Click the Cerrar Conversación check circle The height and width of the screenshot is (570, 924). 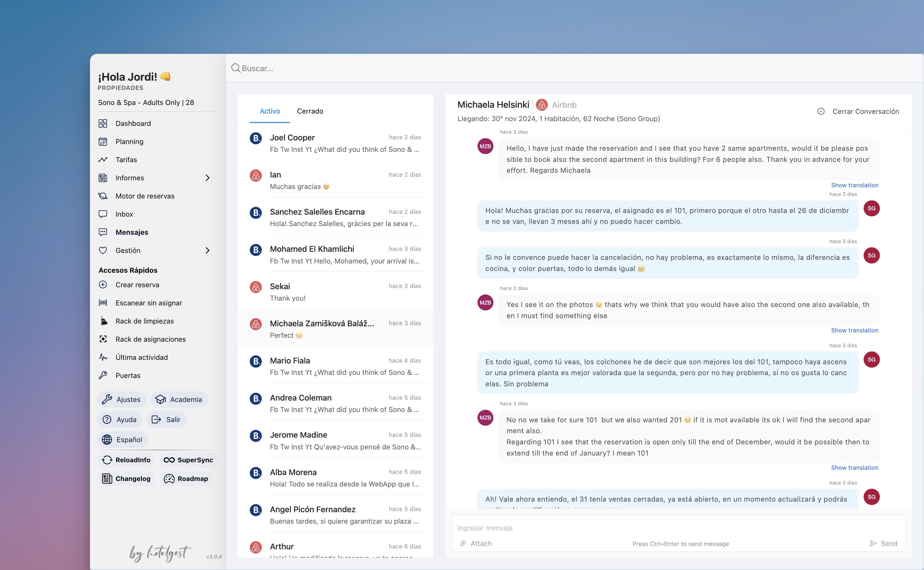click(x=821, y=111)
